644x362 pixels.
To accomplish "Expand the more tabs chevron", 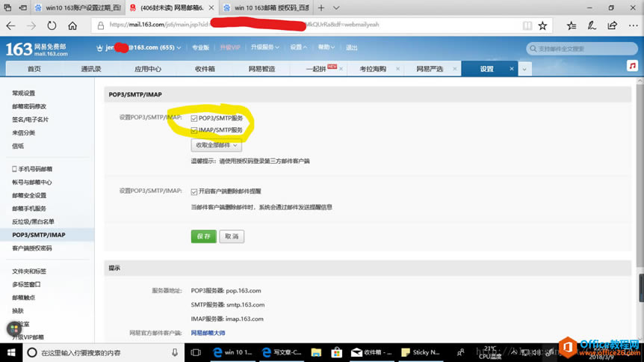I will 524,69.
